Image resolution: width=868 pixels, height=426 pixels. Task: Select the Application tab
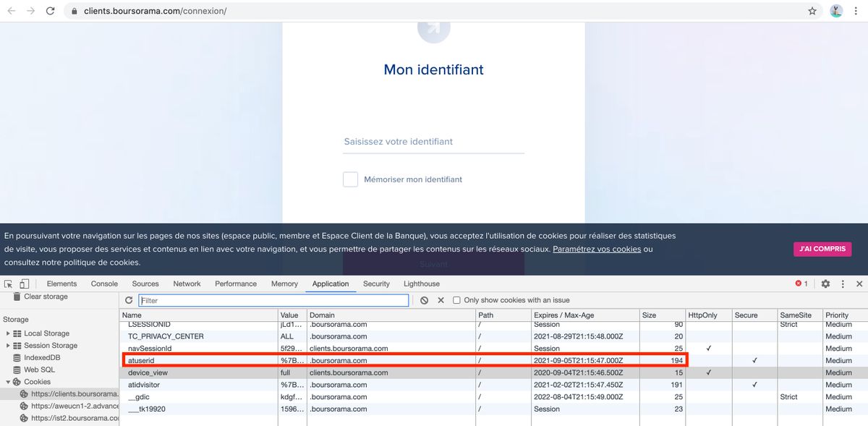(331, 284)
